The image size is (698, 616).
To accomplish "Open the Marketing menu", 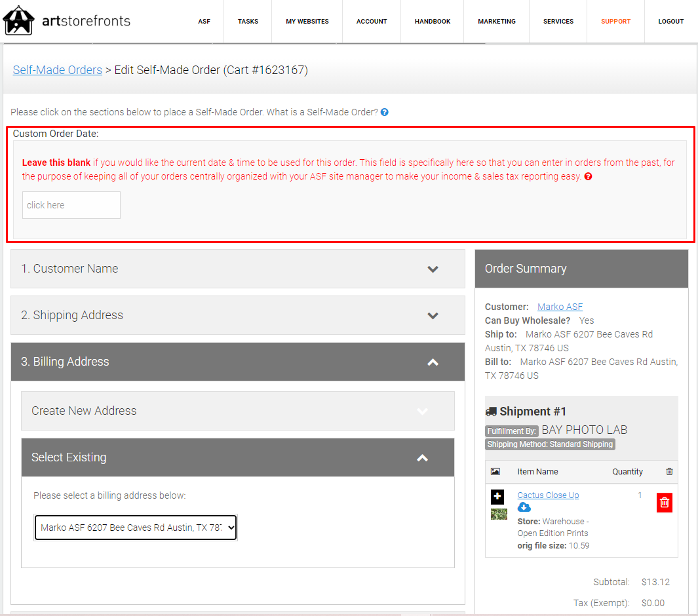I will [496, 22].
